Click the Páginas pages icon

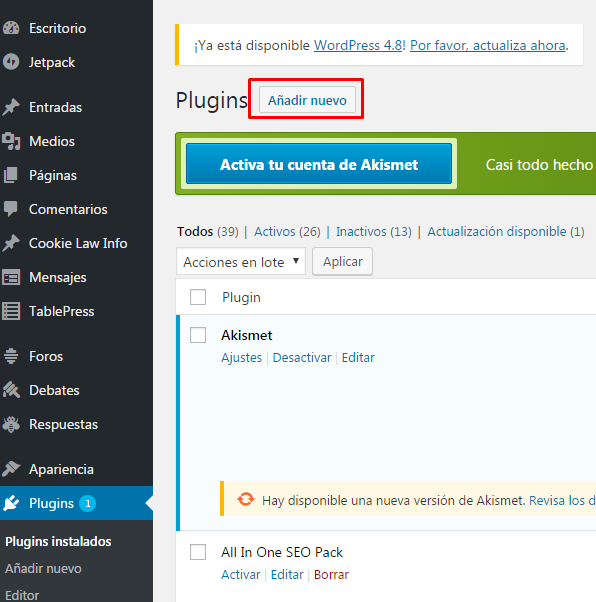11,175
